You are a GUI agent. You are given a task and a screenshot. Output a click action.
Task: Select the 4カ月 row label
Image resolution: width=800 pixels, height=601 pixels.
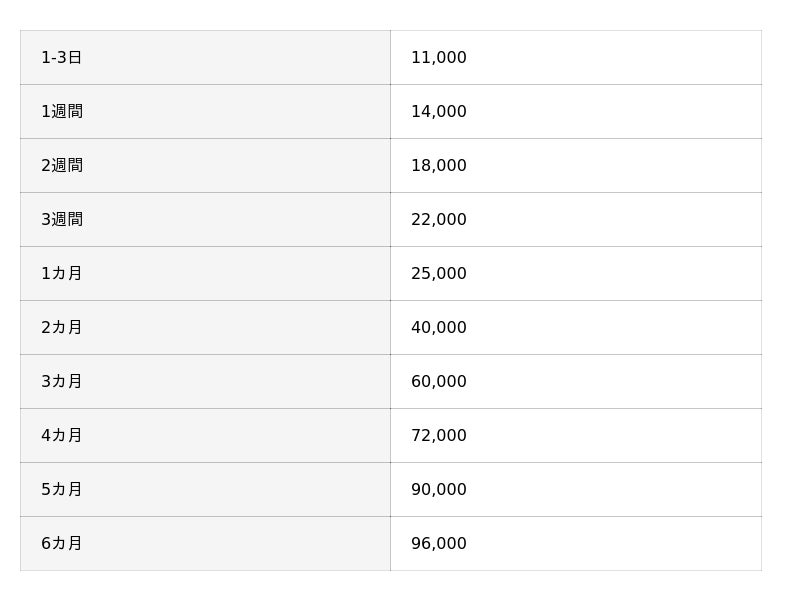62,436
